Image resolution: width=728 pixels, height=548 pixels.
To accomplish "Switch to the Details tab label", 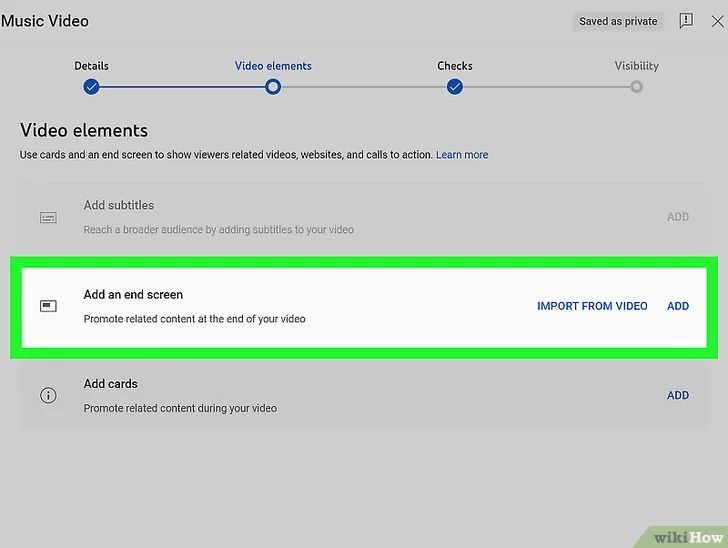I will point(92,66).
